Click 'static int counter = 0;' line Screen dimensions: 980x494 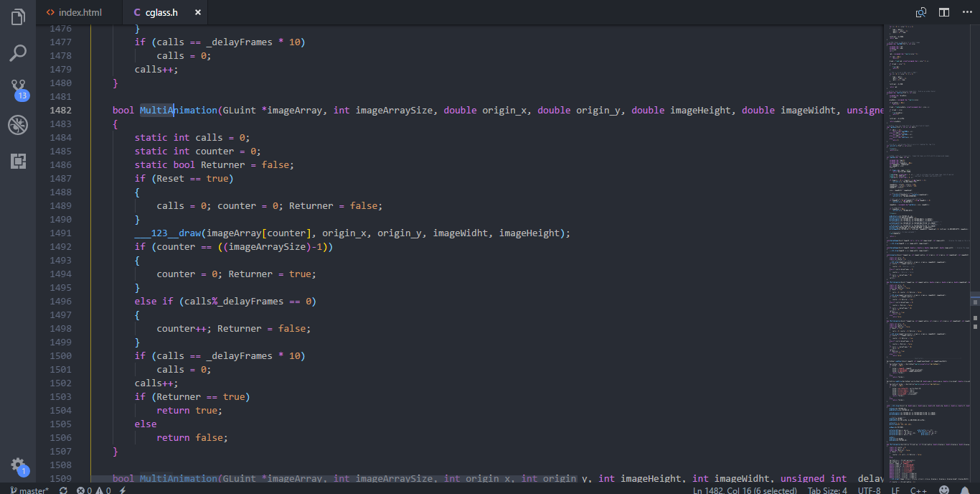[198, 151]
